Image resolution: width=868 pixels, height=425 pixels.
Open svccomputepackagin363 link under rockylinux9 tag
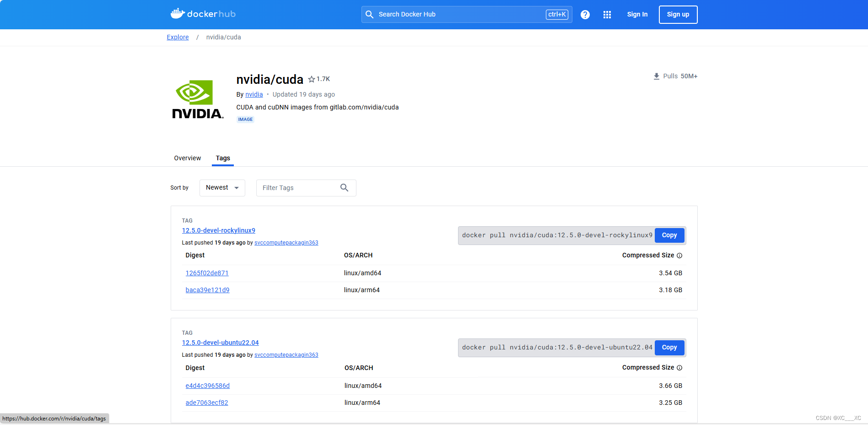[x=286, y=243]
